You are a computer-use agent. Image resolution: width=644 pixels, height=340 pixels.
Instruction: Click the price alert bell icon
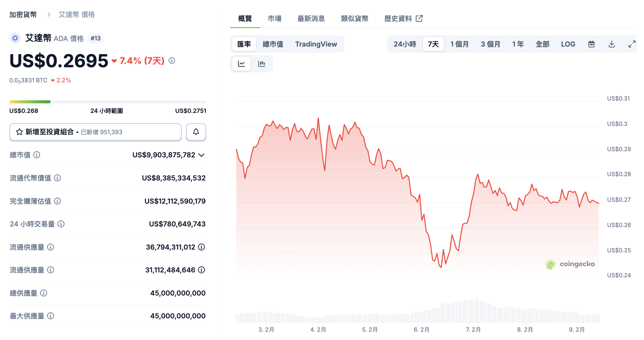coord(196,132)
